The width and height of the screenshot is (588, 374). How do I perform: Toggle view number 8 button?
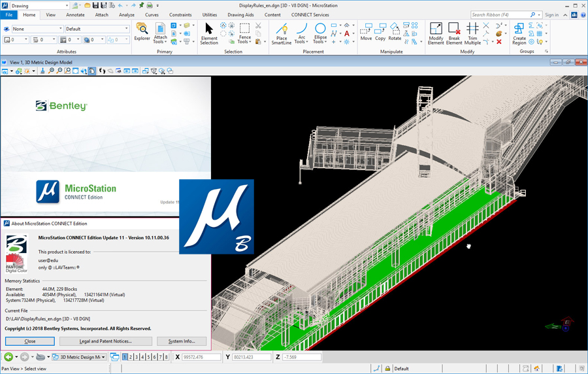tap(166, 357)
